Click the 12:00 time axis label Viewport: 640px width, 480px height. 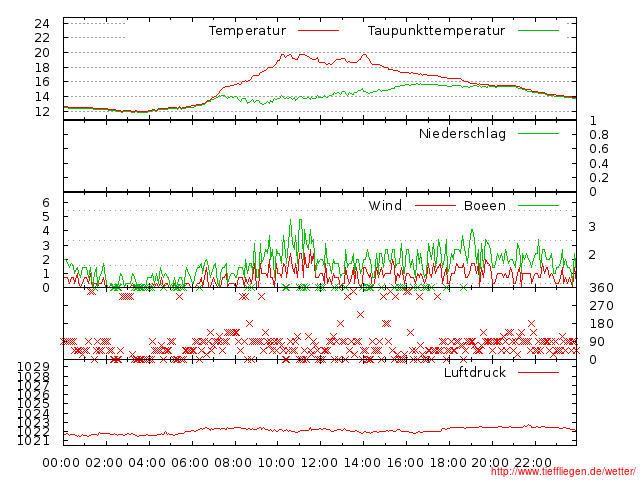(319, 463)
